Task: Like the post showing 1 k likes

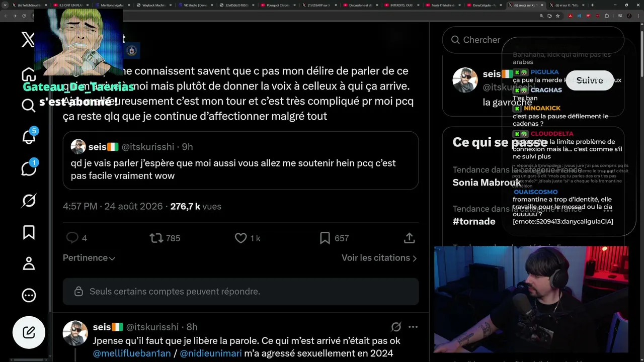Action: pos(248,238)
